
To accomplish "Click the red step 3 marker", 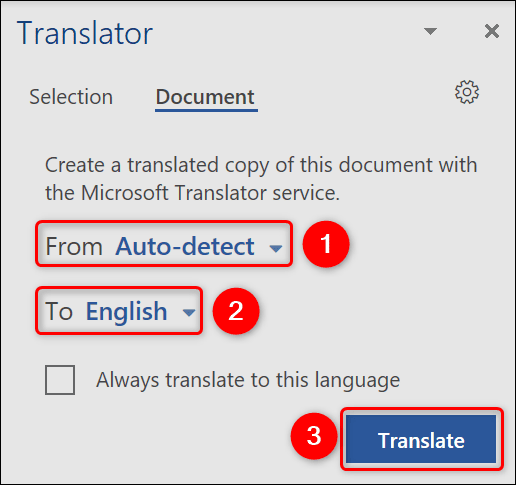I will tap(314, 435).
